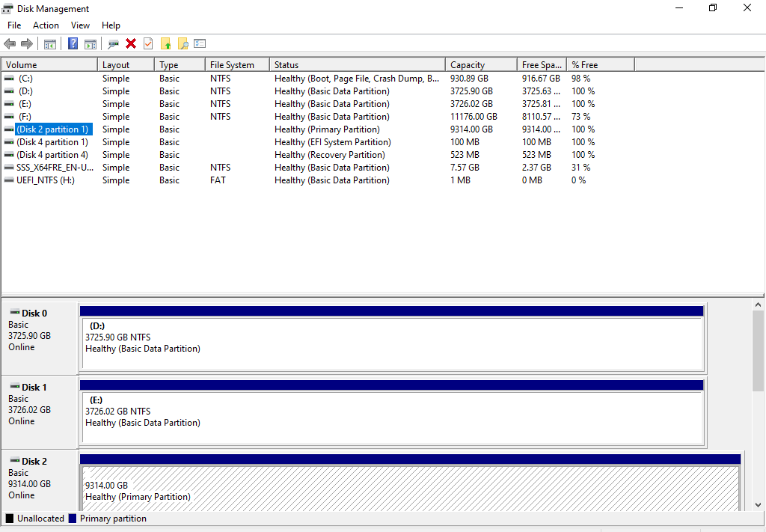Sort by the File System column header
Screen dimensions: 766x532
coord(237,64)
